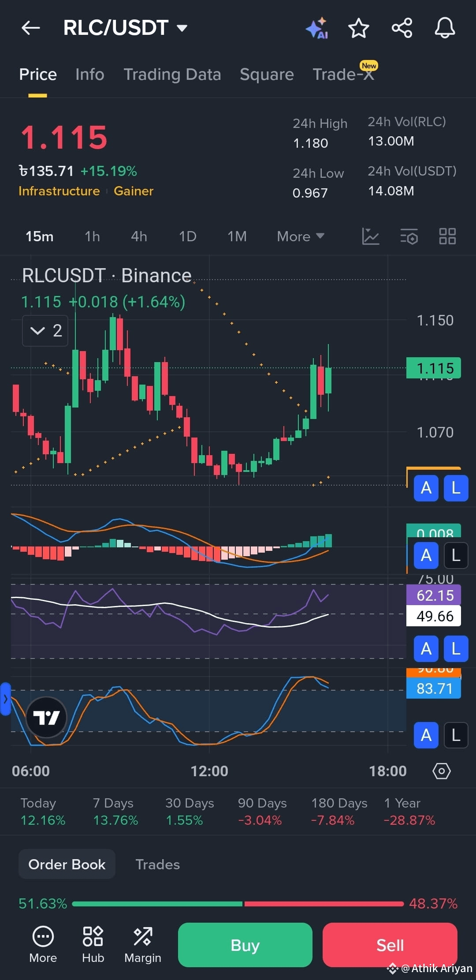This screenshot has width=476, height=980.
Task: Tap the 90 Days -3.04% performance
Action: click(262, 812)
